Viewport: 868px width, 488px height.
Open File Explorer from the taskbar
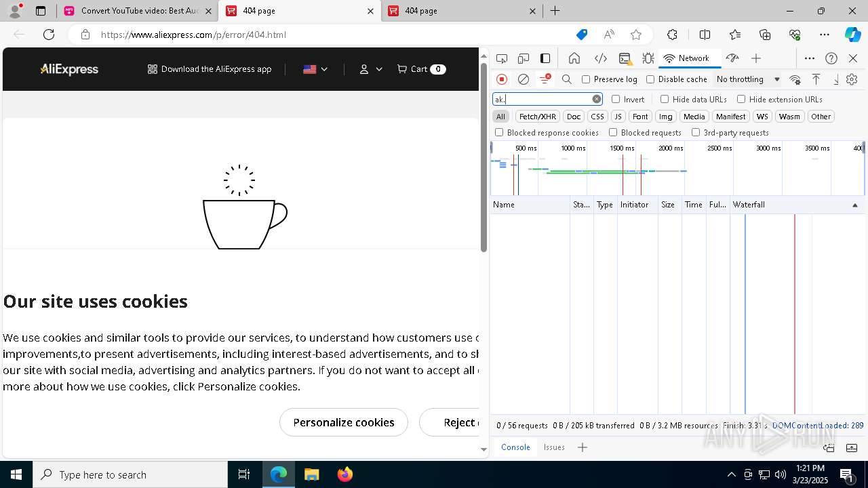(x=311, y=474)
